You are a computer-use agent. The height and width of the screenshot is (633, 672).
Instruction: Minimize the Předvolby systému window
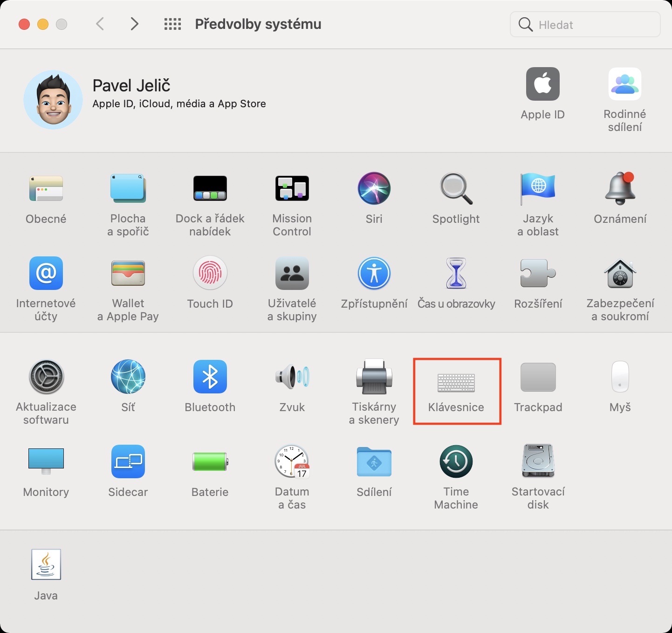click(x=43, y=24)
